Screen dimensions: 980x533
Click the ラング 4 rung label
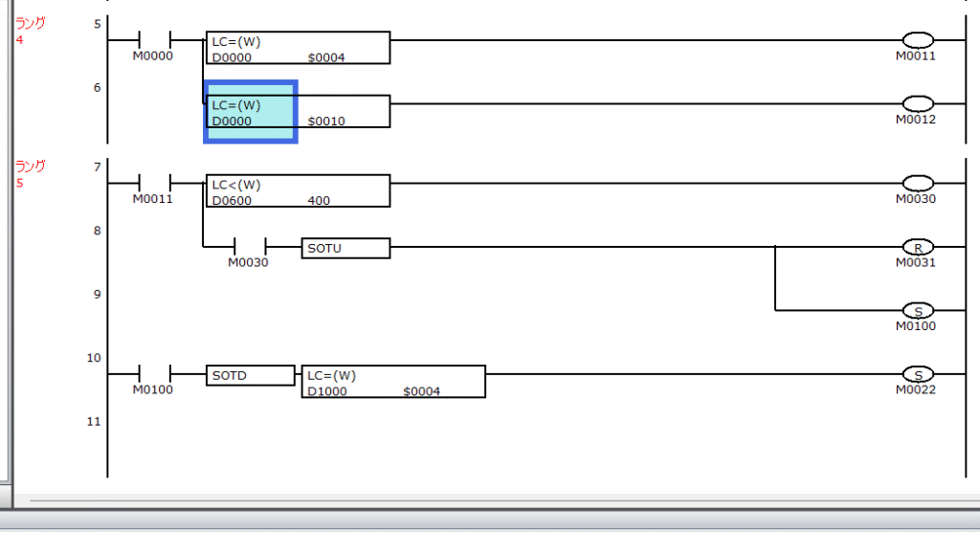[30, 31]
